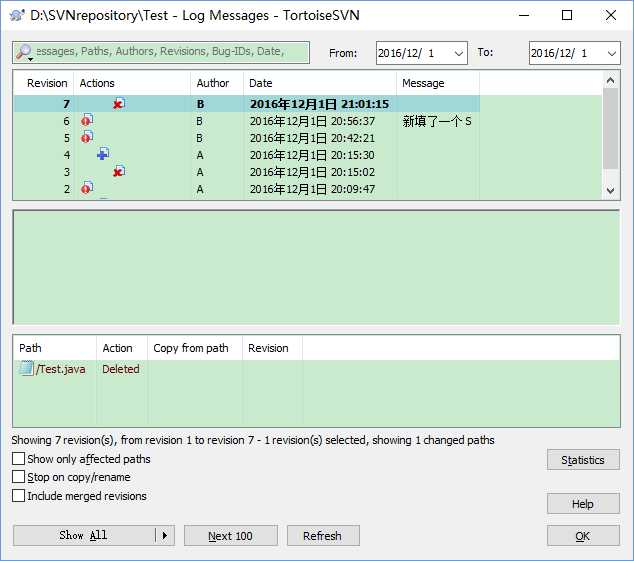The height and width of the screenshot is (561, 634).
Task: Click the Path column header in changed paths
Action: (x=55, y=348)
